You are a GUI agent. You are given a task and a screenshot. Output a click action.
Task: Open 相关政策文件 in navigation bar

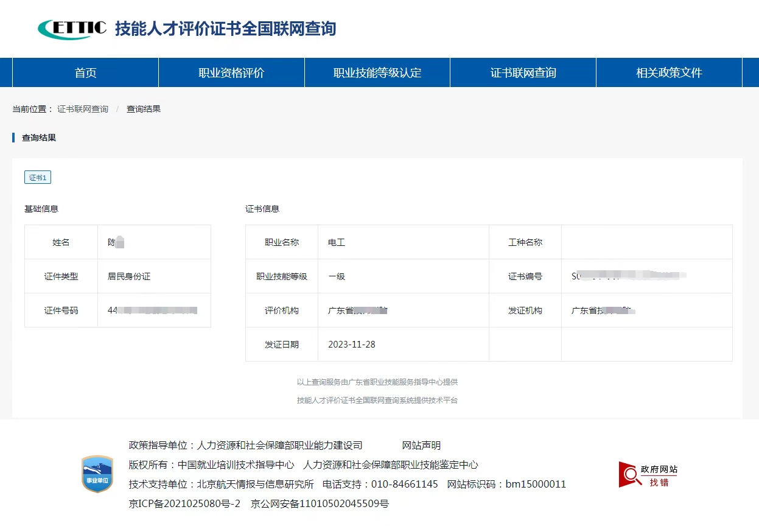669,73
